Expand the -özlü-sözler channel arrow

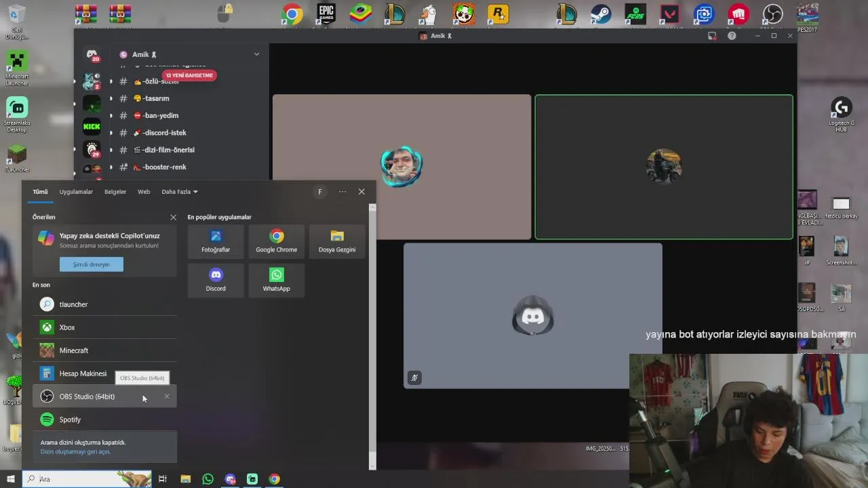[111, 81]
